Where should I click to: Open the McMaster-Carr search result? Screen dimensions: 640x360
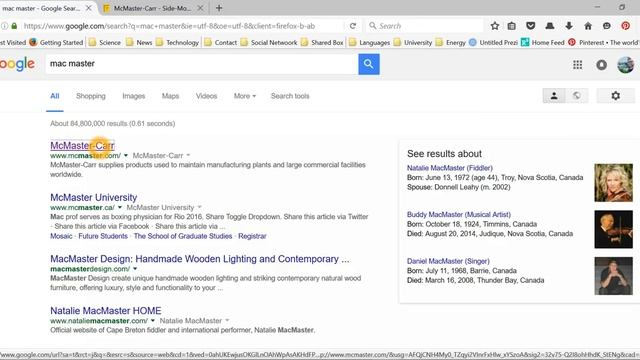click(82, 145)
